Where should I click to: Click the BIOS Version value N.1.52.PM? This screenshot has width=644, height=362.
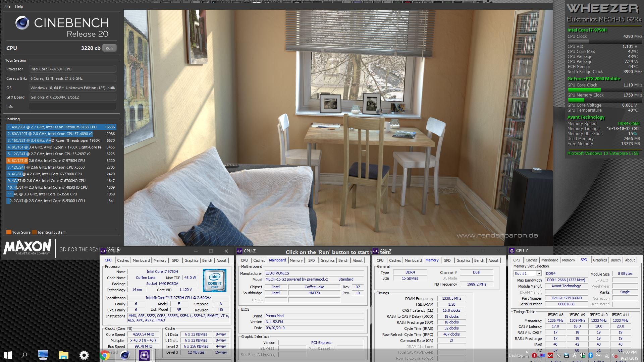tap(314, 322)
